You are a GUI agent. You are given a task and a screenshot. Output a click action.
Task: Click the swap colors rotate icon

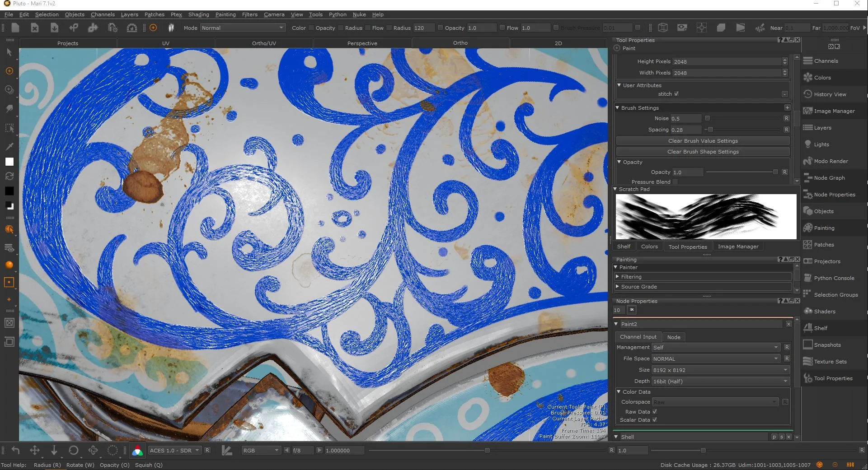tap(9, 177)
